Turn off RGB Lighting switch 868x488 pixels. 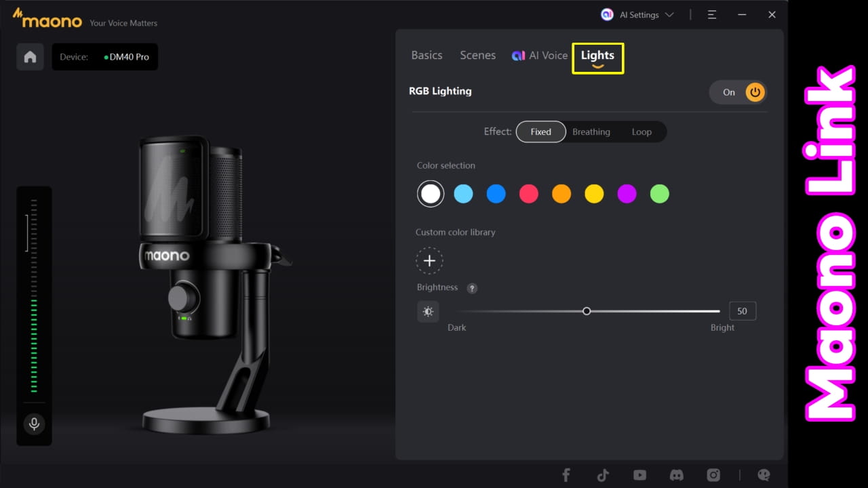(x=738, y=92)
